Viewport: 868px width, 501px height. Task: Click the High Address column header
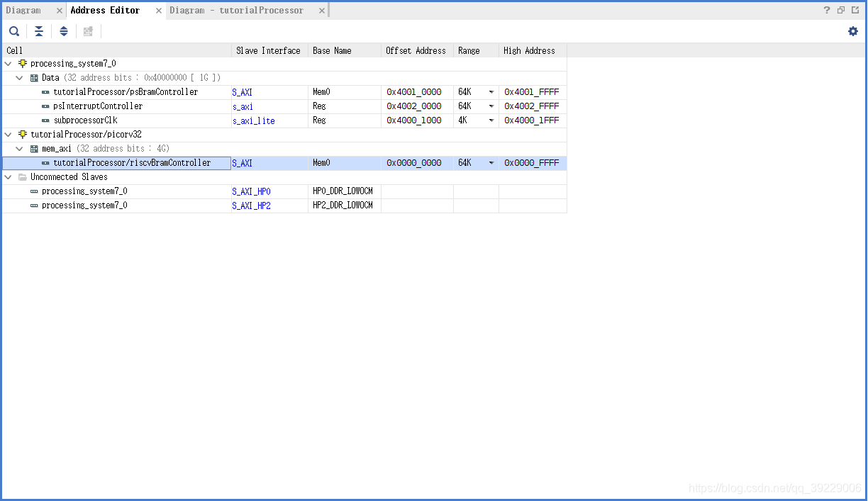[533, 50]
